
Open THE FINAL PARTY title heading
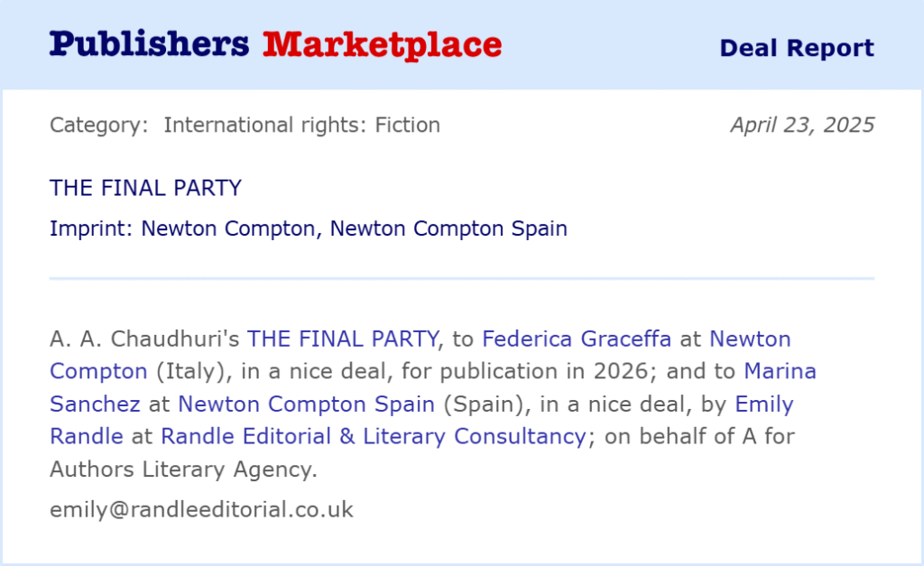[145, 188]
